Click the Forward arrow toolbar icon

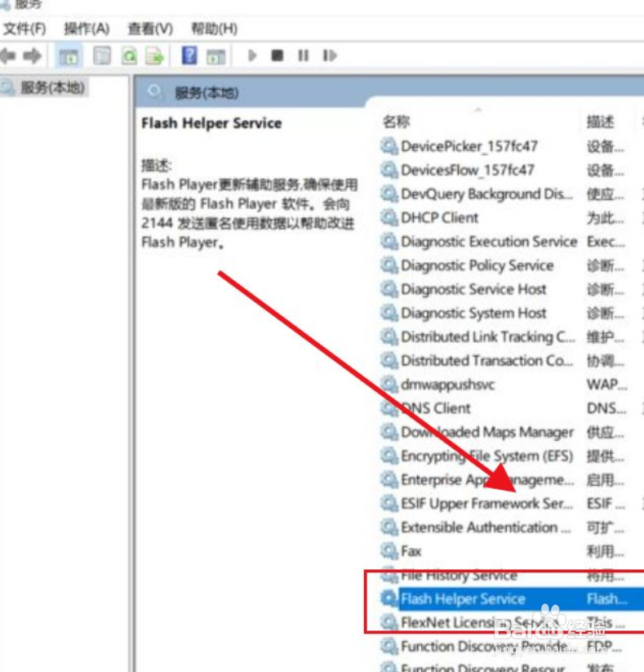(32, 56)
